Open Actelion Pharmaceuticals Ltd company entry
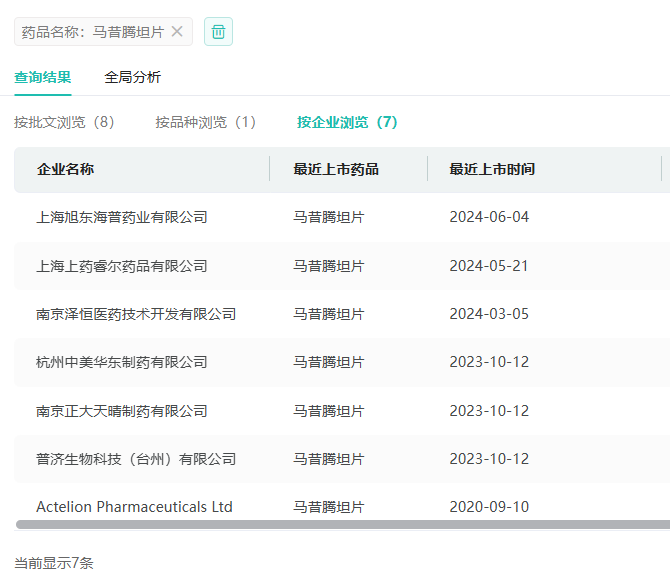Viewport: 670px width, 581px height. point(134,507)
